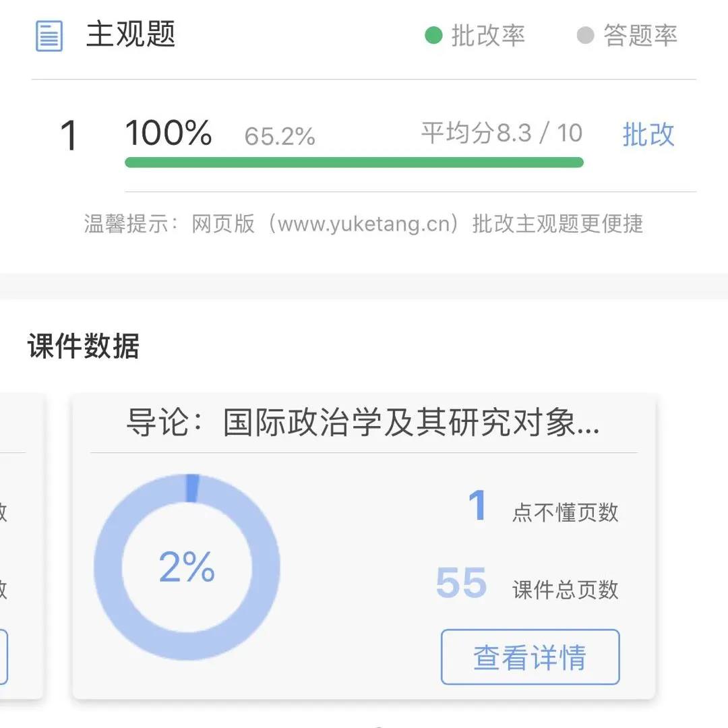The height and width of the screenshot is (728, 728).
Task: Click the 主观题 section heading
Action: [131, 34]
